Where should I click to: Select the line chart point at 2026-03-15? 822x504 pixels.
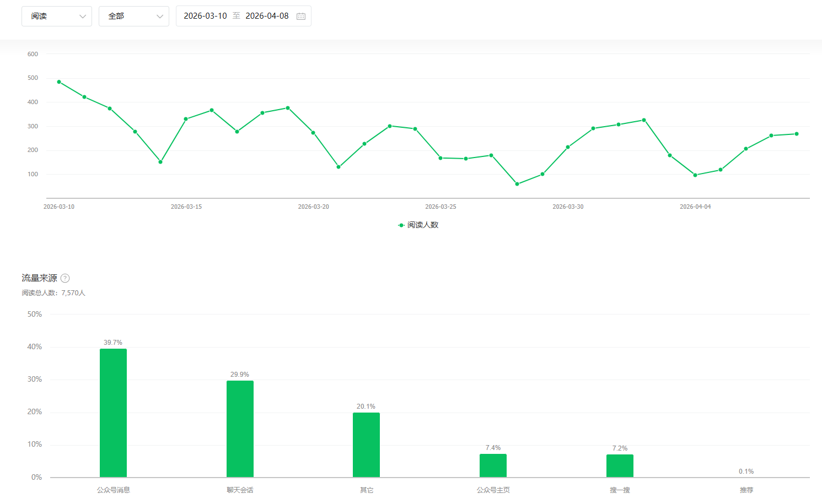(186, 119)
